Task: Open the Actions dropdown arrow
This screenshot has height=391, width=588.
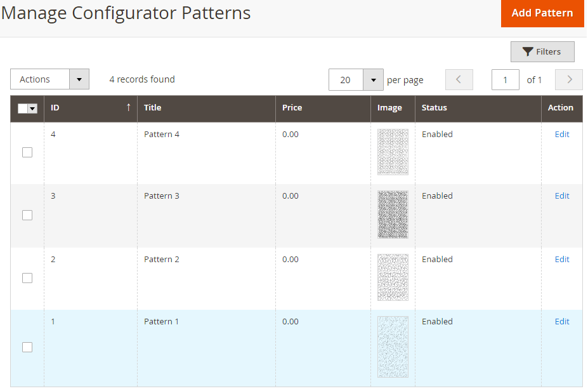Action: (x=79, y=79)
